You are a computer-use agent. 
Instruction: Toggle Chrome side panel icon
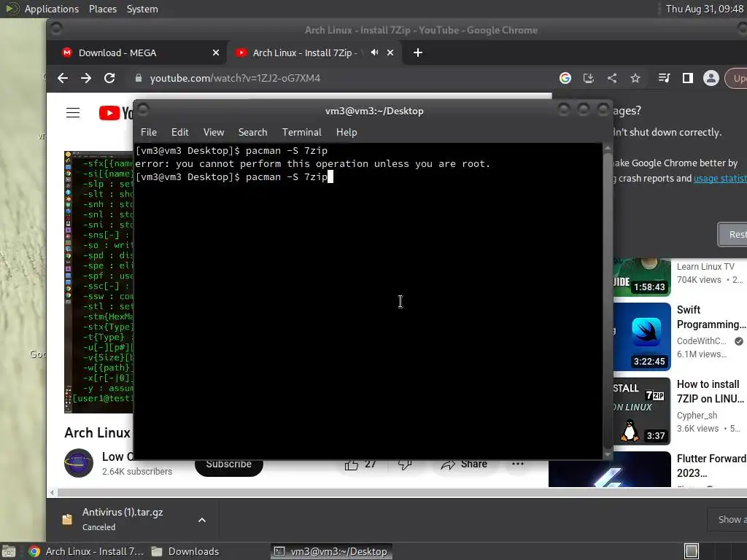click(x=687, y=78)
